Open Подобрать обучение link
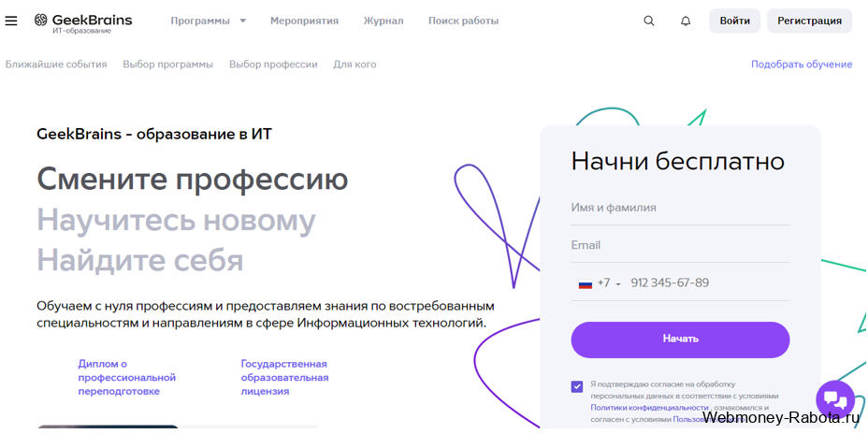 [x=802, y=65]
